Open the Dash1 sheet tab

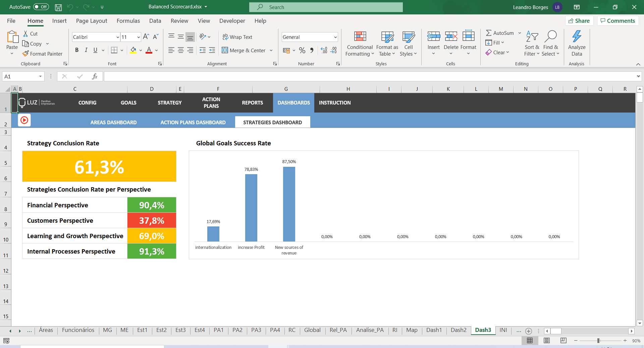[434, 330]
